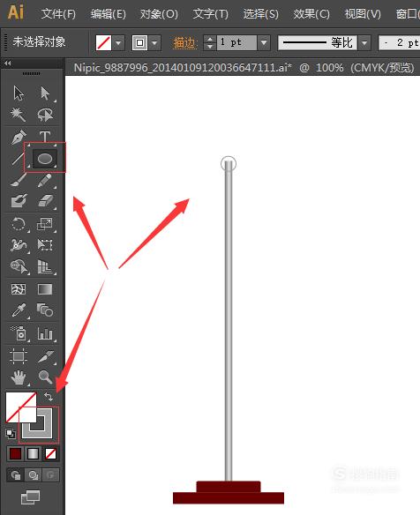Enable Draw Normal mode
The width and height of the screenshot is (420, 515).
(16, 475)
